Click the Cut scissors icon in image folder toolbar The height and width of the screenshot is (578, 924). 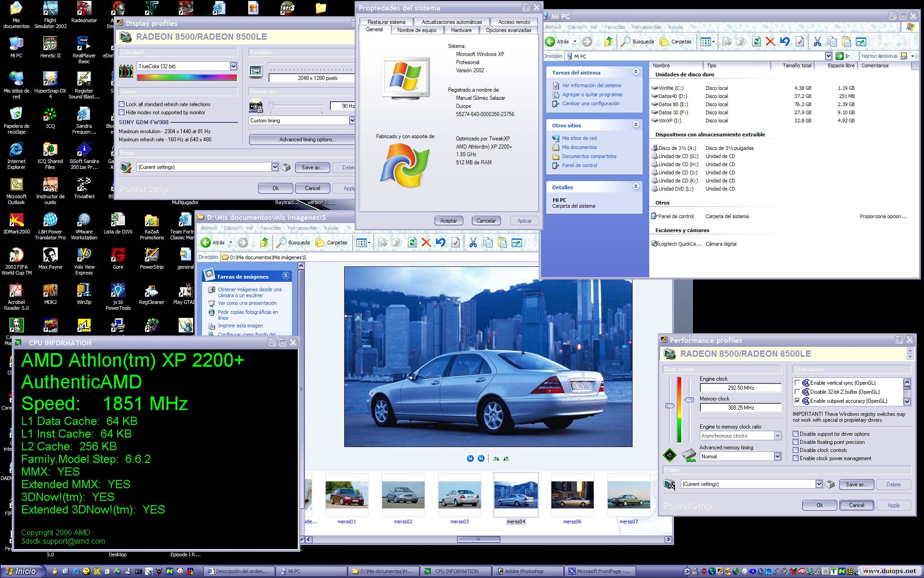[473, 243]
